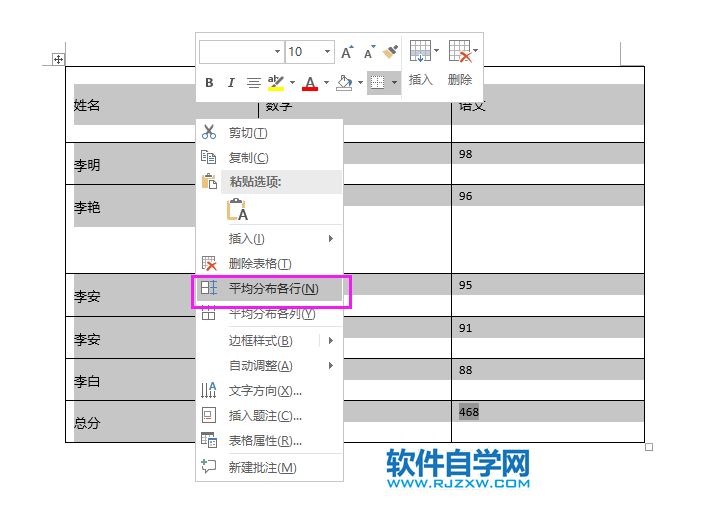Click clipboard icon beside 粘贴选项

click(209, 181)
